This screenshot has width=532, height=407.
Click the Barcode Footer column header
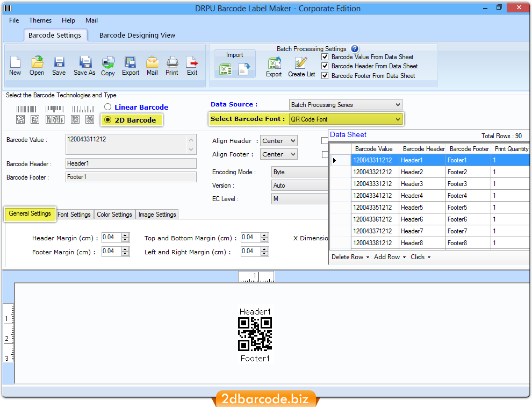click(x=469, y=149)
